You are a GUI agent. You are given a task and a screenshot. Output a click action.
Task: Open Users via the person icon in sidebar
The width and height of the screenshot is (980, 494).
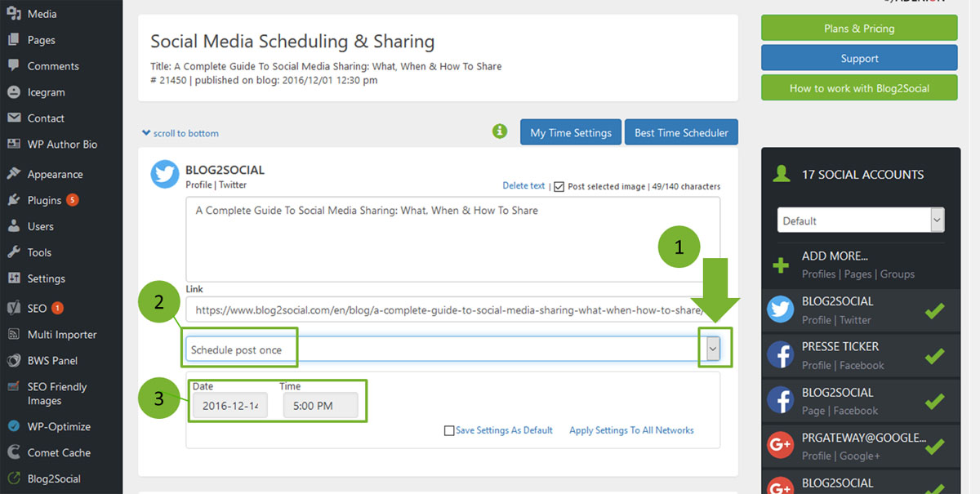13,226
